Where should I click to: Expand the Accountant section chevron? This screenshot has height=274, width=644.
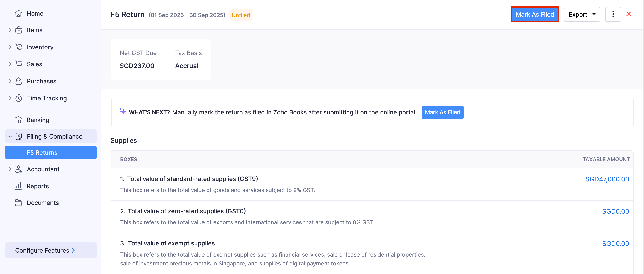pos(10,169)
